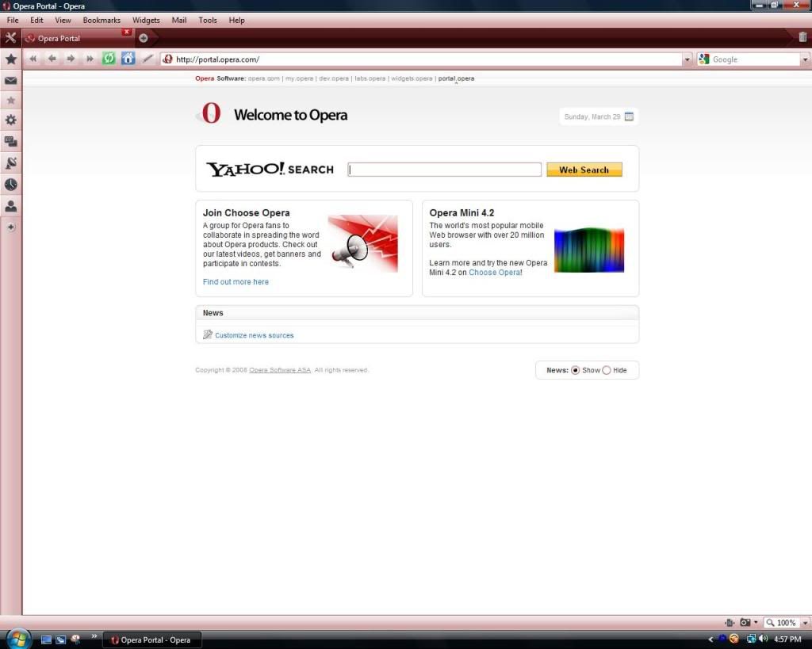Click the site badge icon in address field
The width and height of the screenshot is (812, 649).
pyautogui.click(x=167, y=59)
